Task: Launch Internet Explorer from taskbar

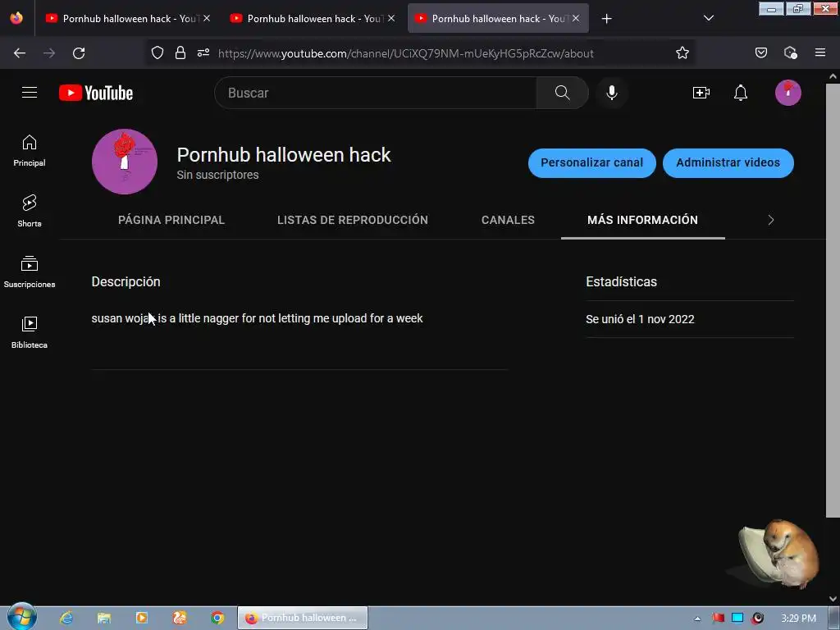Action: pyautogui.click(x=66, y=618)
